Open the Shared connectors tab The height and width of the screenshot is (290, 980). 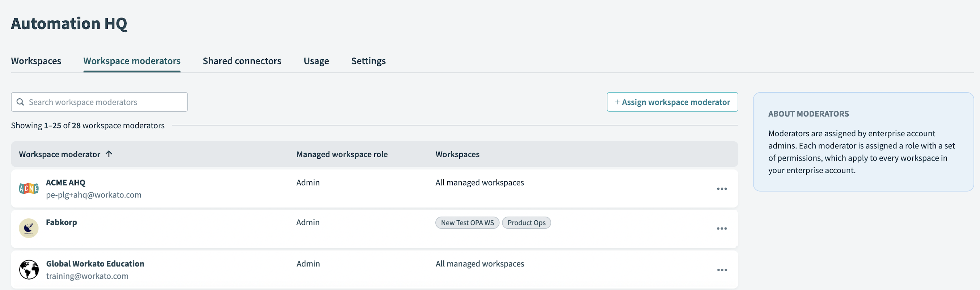click(242, 61)
